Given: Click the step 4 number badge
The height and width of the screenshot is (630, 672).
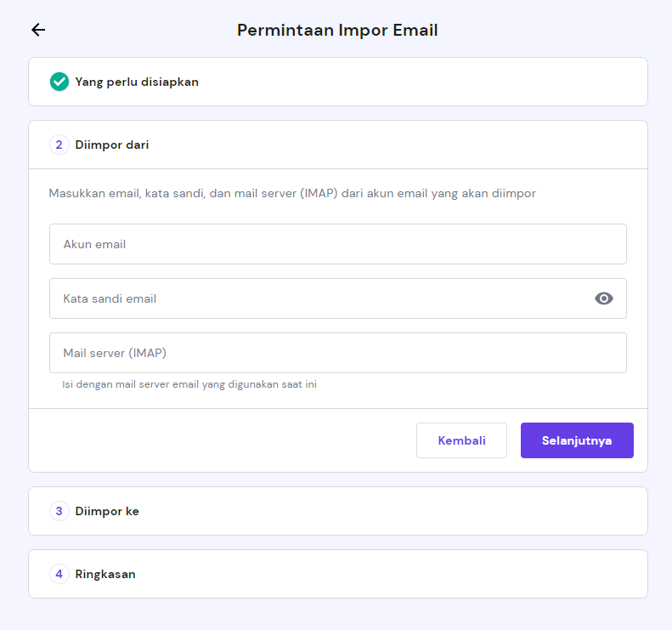Looking at the screenshot, I should click(59, 574).
